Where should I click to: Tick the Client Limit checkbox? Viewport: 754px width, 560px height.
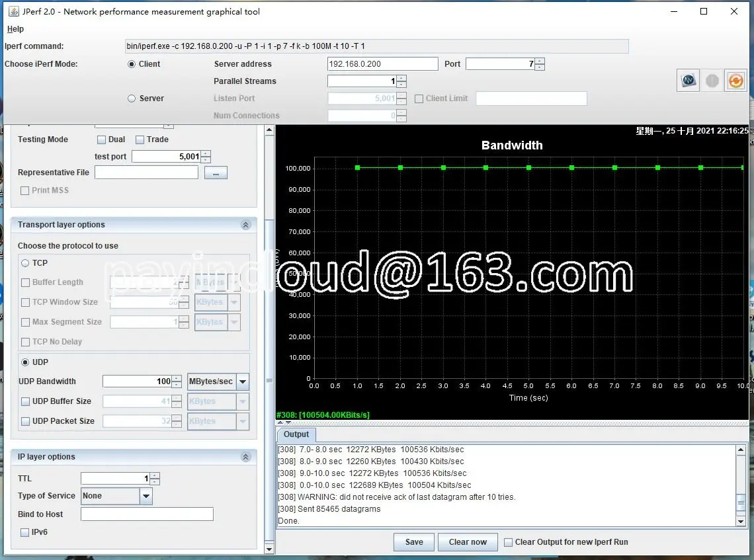pos(419,99)
